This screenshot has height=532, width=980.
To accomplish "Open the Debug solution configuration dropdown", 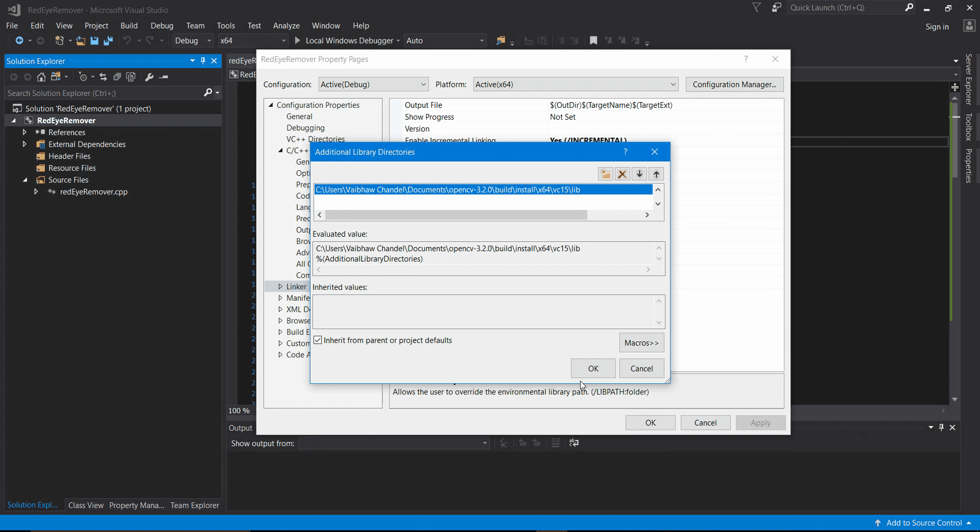I will click(x=193, y=40).
